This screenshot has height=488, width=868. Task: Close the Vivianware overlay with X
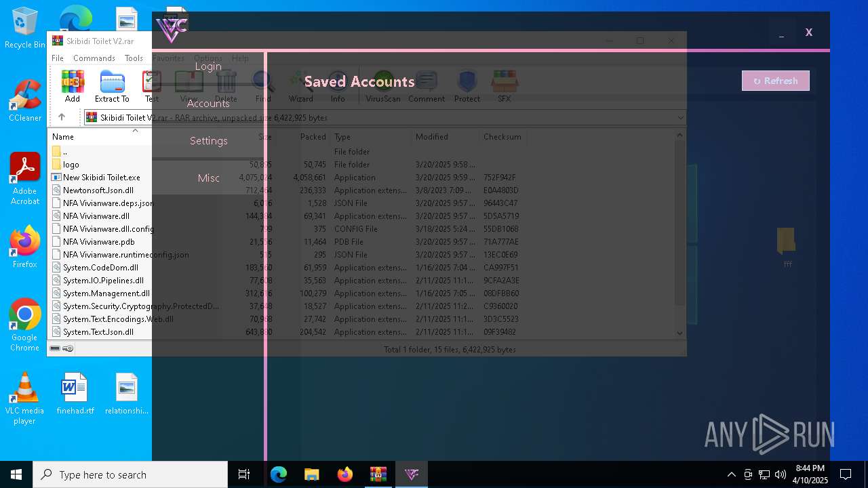coord(809,33)
